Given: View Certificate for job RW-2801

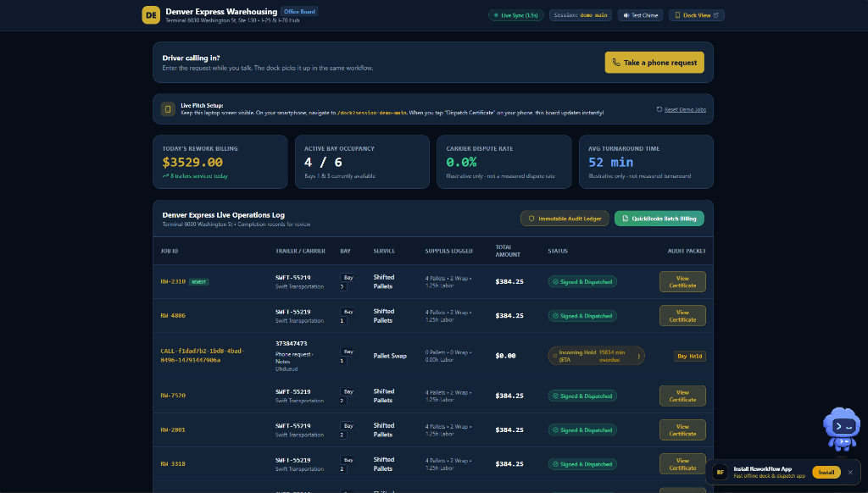Looking at the screenshot, I should coord(682,430).
